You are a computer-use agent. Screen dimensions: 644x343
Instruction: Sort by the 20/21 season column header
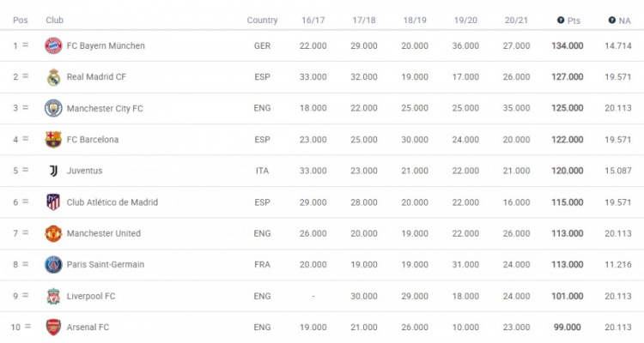point(516,20)
